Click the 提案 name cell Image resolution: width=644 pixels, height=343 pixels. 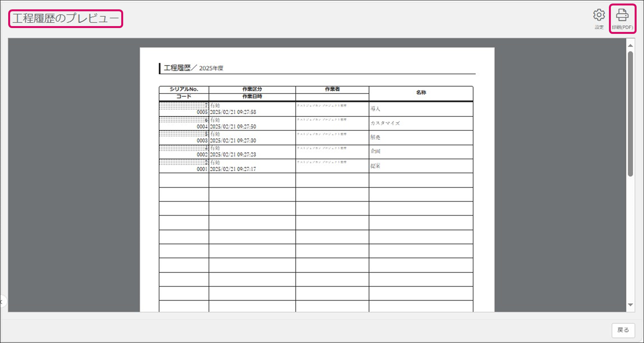coord(375,166)
